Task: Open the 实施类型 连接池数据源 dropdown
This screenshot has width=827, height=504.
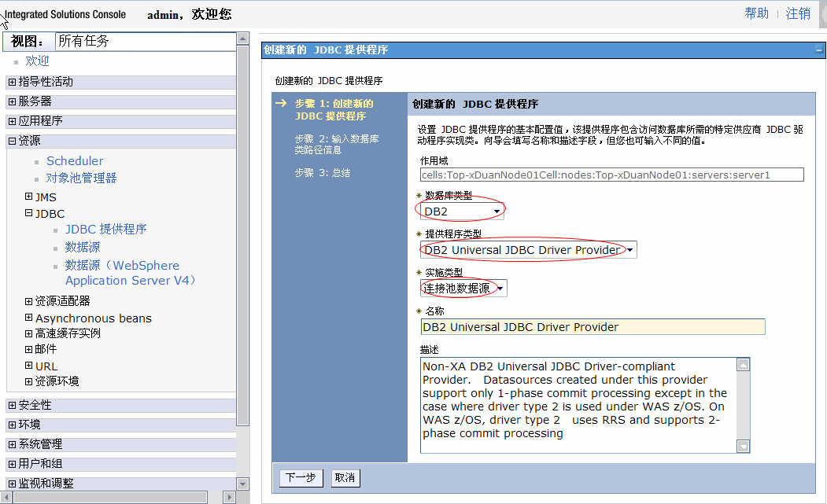Action: click(x=463, y=289)
